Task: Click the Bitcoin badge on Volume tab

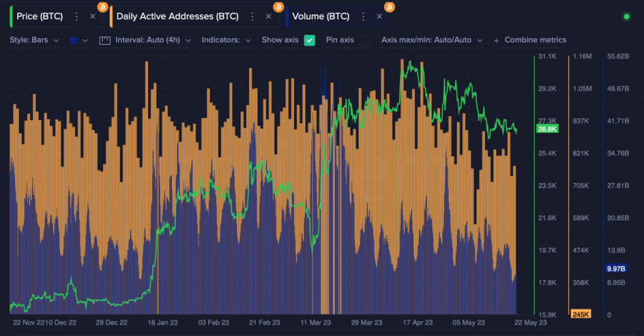Action: pos(389,7)
